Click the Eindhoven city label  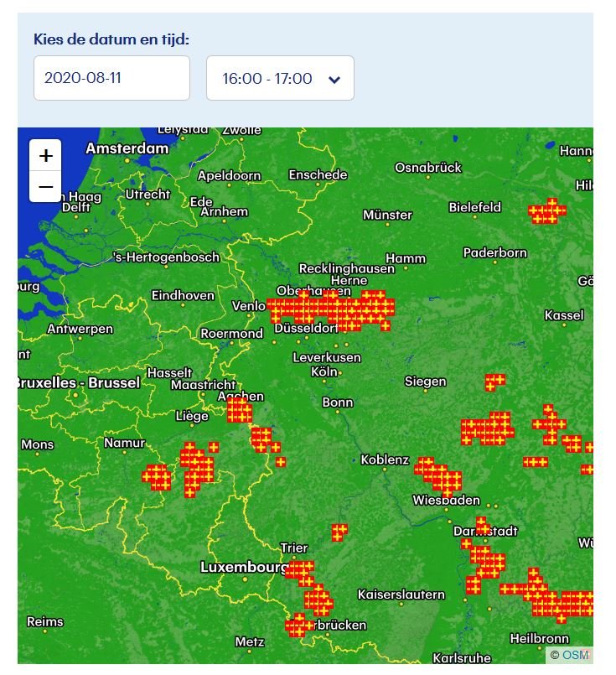(x=183, y=296)
